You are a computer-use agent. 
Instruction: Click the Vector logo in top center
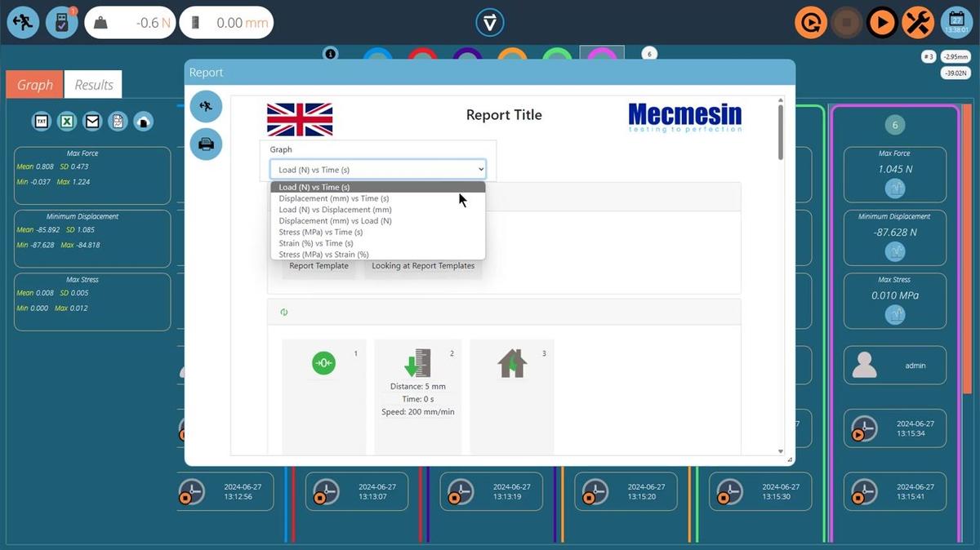pos(489,22)
